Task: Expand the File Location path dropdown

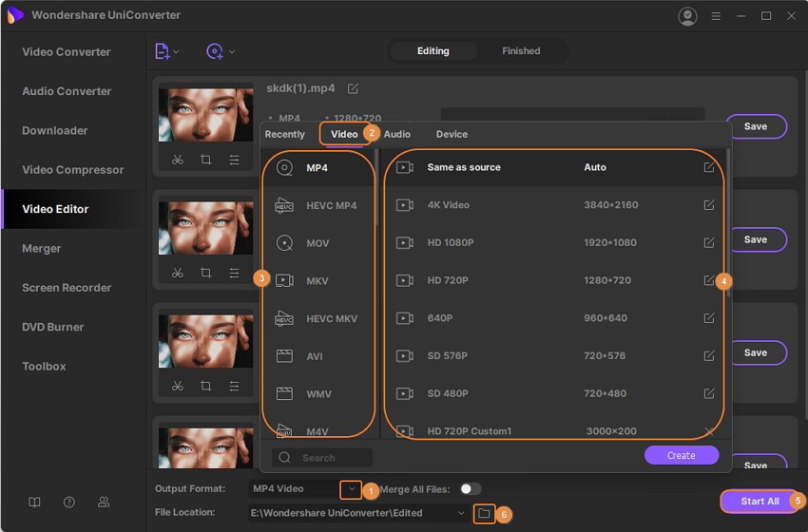Action: tap(462, 513)
